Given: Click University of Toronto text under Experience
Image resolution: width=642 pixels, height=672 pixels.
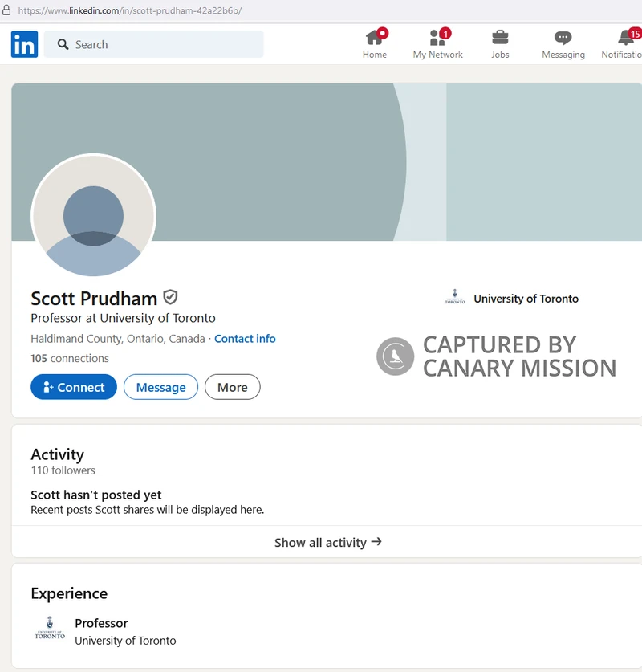Looking at the screenshot, I should pos(125,641).
